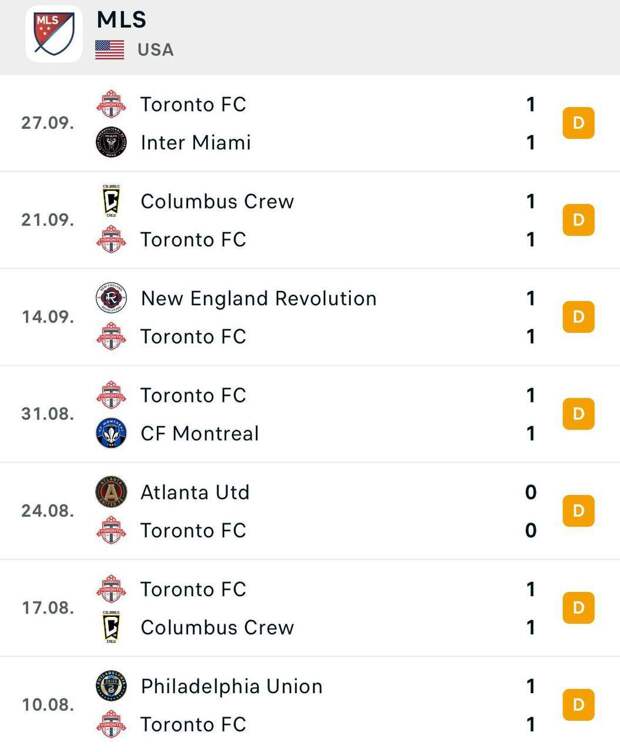
Task: Open the MLS league title
Action: [x=121, y=19]
